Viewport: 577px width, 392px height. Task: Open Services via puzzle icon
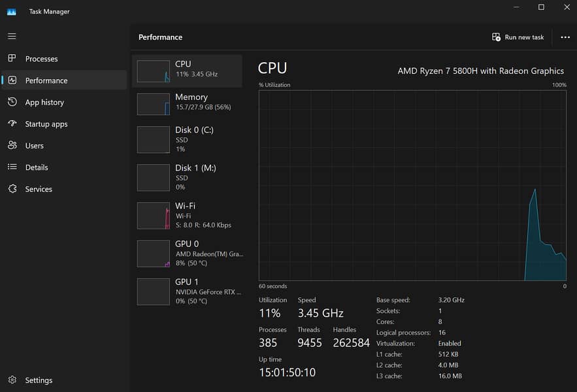pyautogui.click(x=12, y=189)
